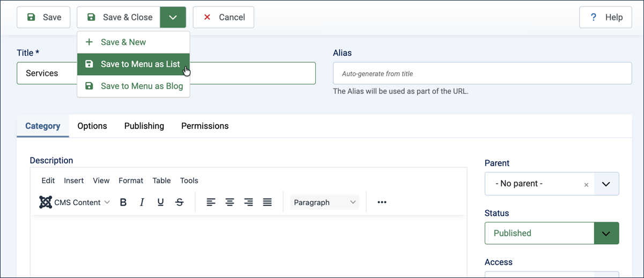Switch to the Category tab

43,126
